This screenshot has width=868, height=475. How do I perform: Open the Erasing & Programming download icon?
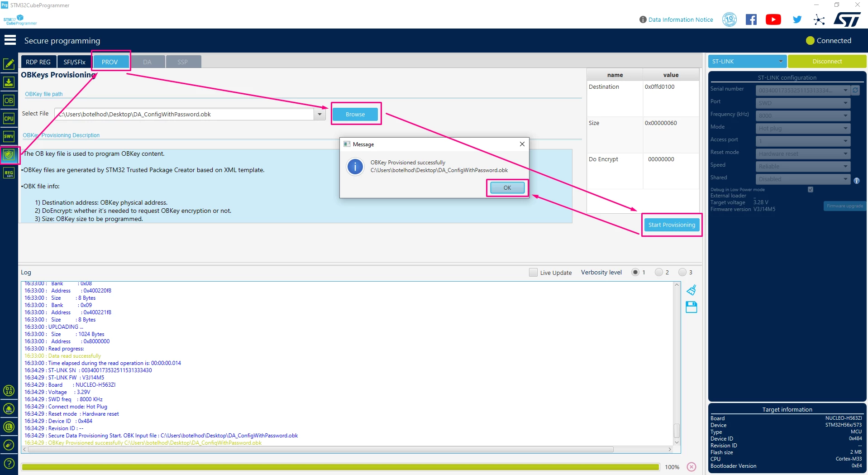(9, 82)
